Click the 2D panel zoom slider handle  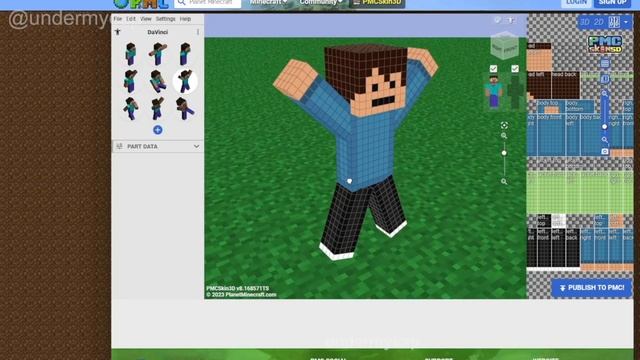604,127
